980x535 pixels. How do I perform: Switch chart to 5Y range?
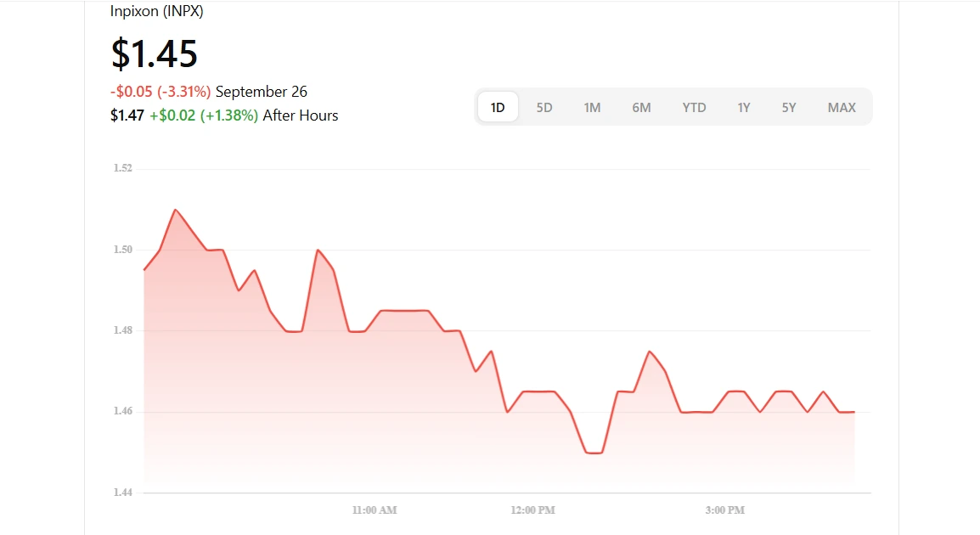click(x=789, y=108)
